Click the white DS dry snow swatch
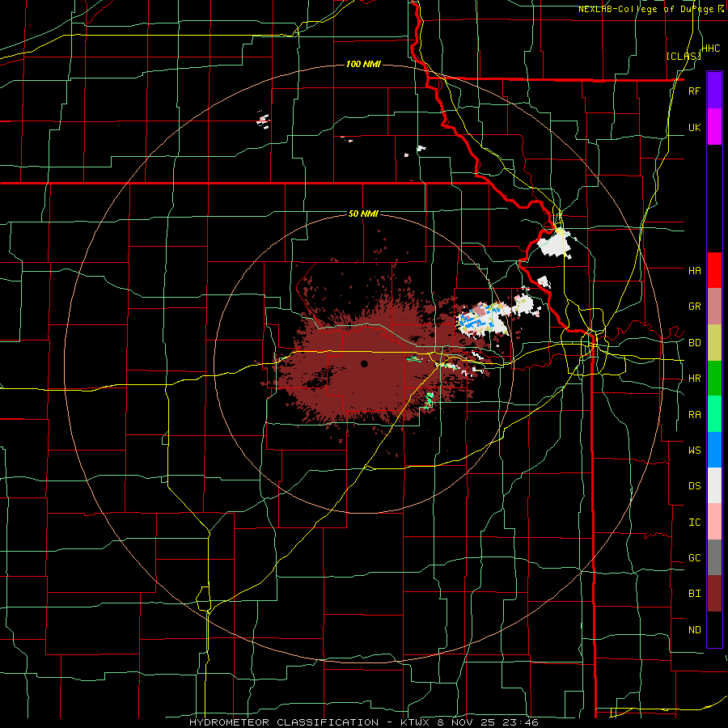The height and width of the screenshot is (728, 728). 714,485
